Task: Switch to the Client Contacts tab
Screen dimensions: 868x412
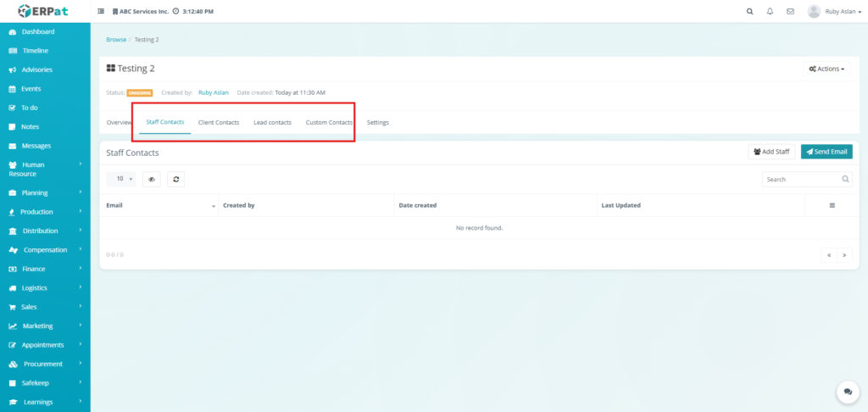Action: (219, 123)
